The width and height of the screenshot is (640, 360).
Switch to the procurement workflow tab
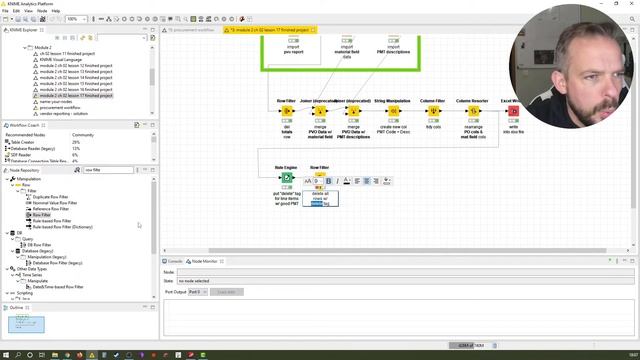point(191,30)
